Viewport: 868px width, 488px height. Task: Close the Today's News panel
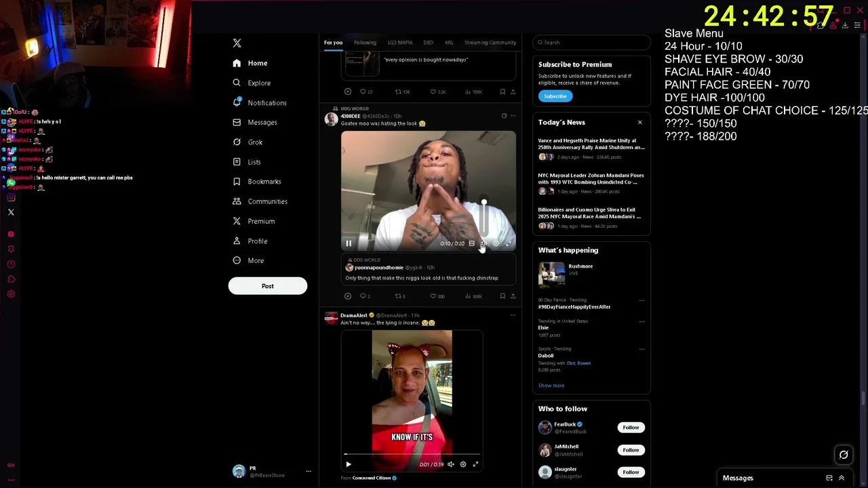pyautogui.click(x=639, y=123)
